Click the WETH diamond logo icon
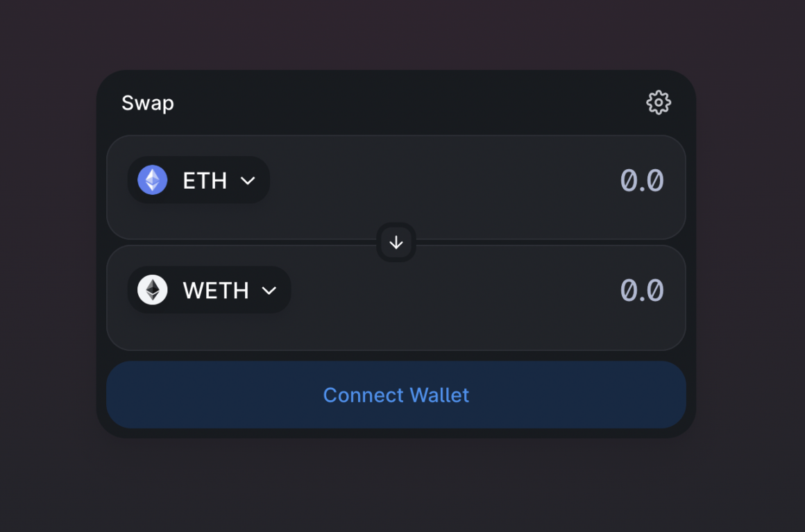 pos(153,290)
